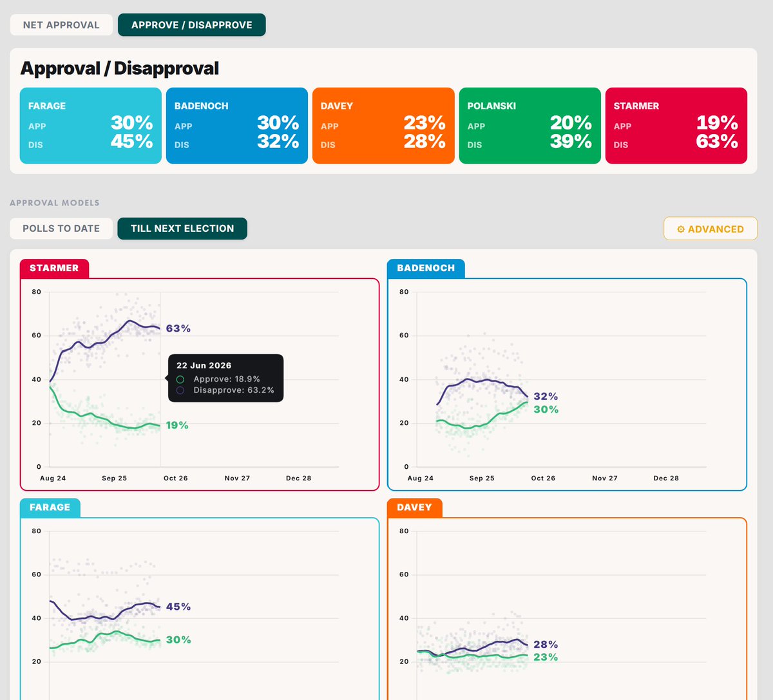Viewport: 773px width, 700px height.
Task: Click Farage's 30% approve line label
Action: tap(178, 639)
